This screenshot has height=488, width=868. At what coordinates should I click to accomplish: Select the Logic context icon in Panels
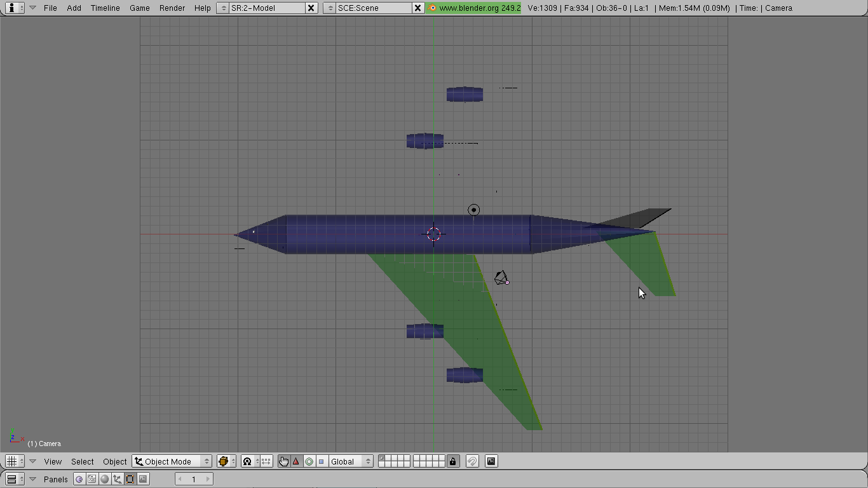click(x=79, y=479)
